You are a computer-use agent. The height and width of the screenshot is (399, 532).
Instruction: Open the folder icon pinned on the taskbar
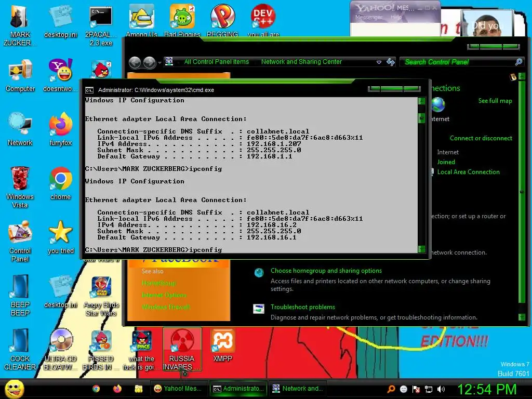pyautogui.click(x=138, y=389)
